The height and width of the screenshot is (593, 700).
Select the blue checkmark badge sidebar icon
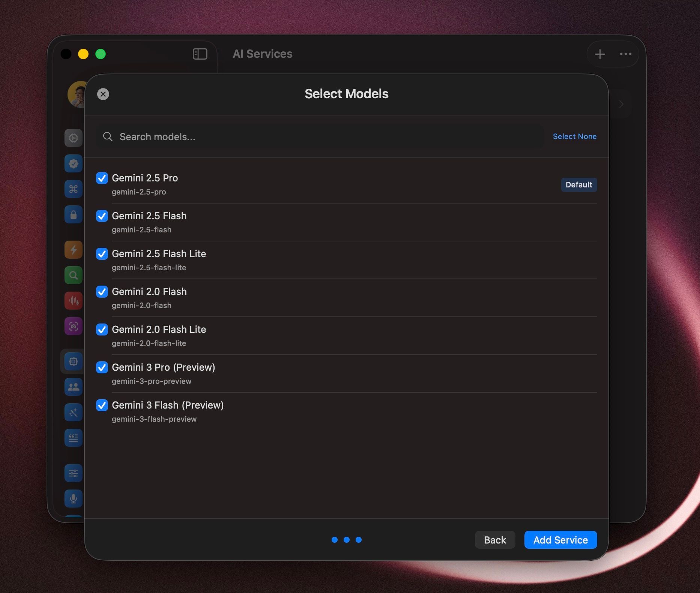74,163
